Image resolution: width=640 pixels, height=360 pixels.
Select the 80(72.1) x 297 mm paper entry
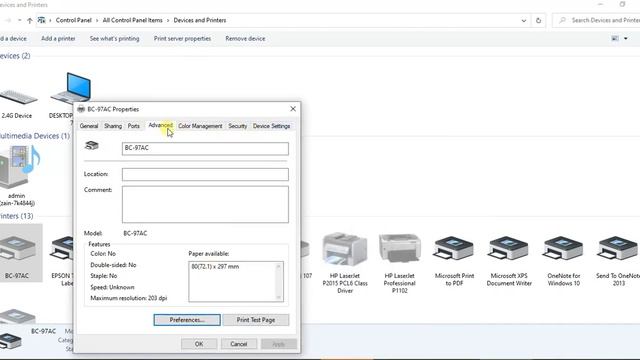click(x=215, y=267)
